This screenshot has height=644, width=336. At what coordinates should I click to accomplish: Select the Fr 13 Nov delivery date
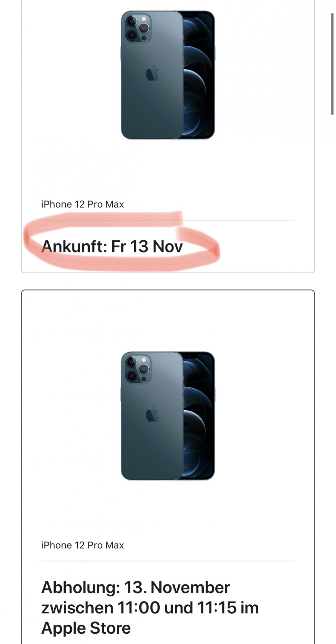click(x=147, y=246)
